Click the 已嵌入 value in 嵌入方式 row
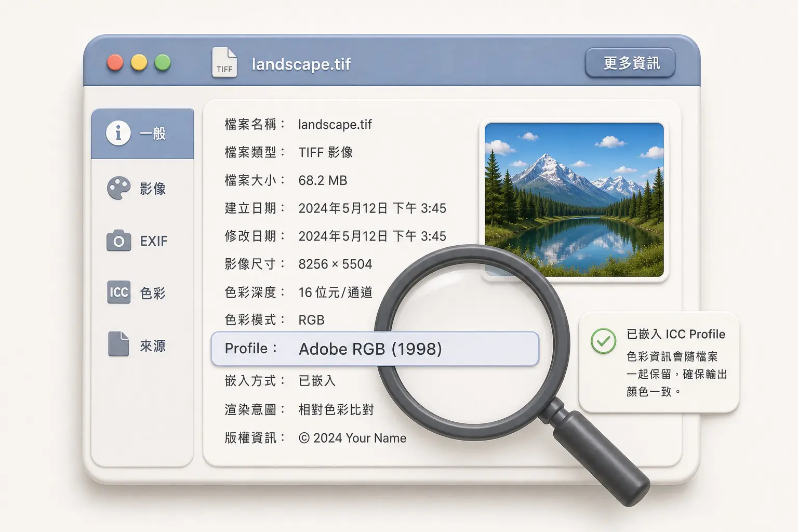Image resolution: width=798 pixels, height=532 pixels. [x=317, y=381]
